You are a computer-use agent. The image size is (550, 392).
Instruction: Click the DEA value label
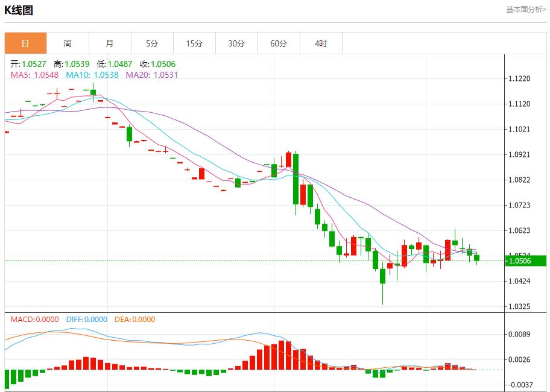point(134,320)
